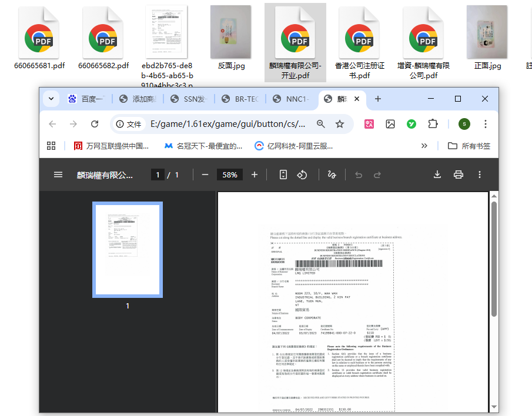Bookmark this page with the star icon

[x=340, y=124]
